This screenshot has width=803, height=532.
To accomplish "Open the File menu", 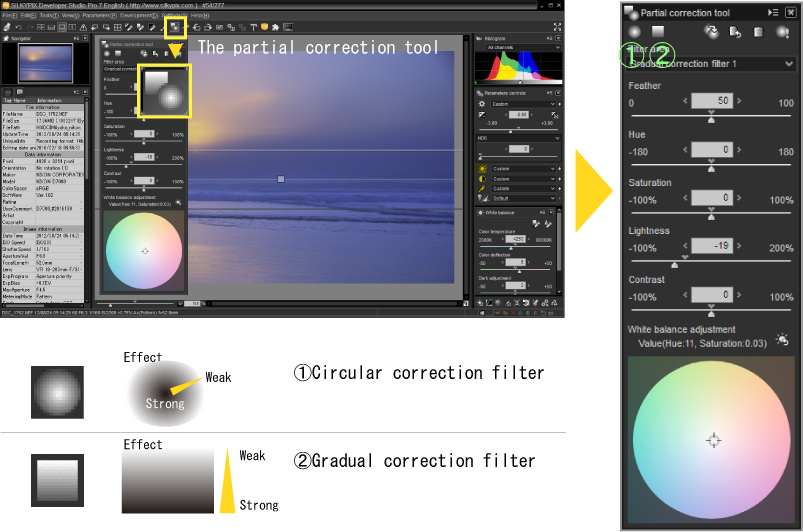I will pyautogui.click(x=10, y=16).
